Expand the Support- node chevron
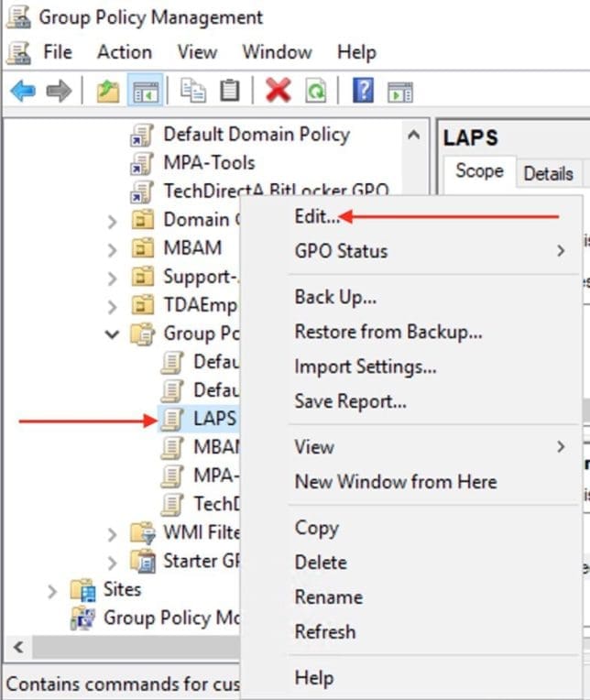 [112, 279]
